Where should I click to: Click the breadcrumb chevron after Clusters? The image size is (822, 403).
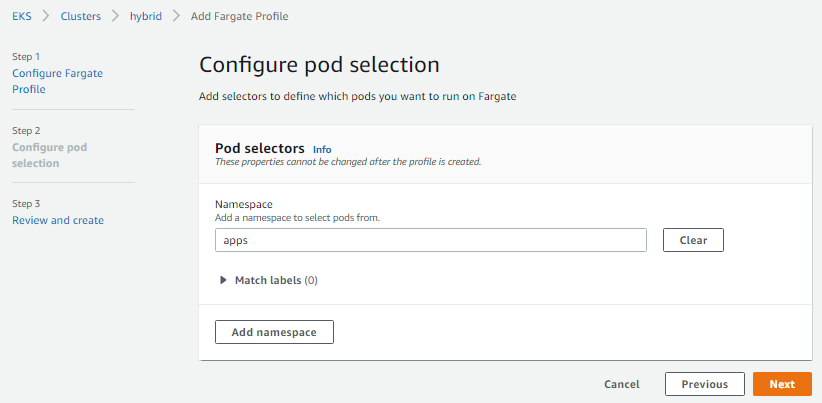pos(115,16)
